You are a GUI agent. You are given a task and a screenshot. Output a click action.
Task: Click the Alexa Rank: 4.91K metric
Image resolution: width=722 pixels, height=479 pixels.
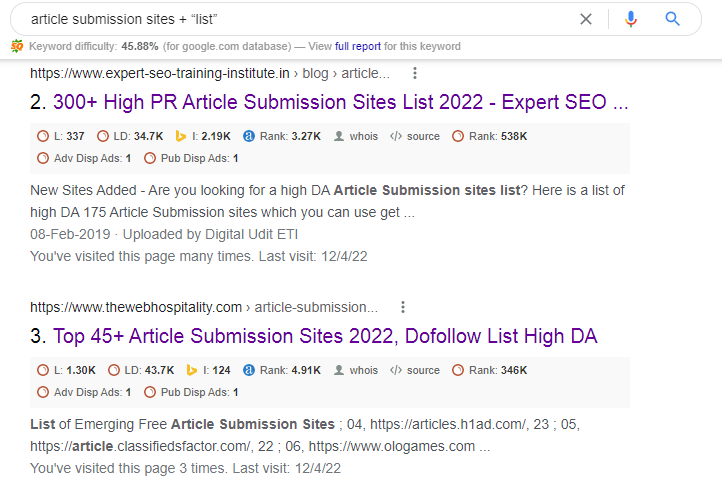point(282,370)
